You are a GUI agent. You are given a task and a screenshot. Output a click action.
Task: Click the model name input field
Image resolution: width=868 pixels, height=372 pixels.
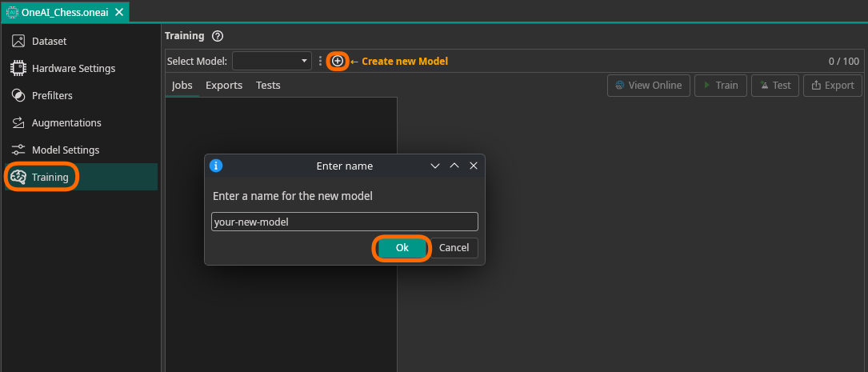344,222
